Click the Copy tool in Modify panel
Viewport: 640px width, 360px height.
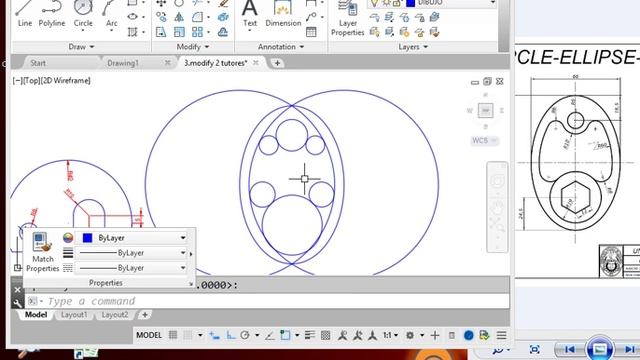(161, 17)
